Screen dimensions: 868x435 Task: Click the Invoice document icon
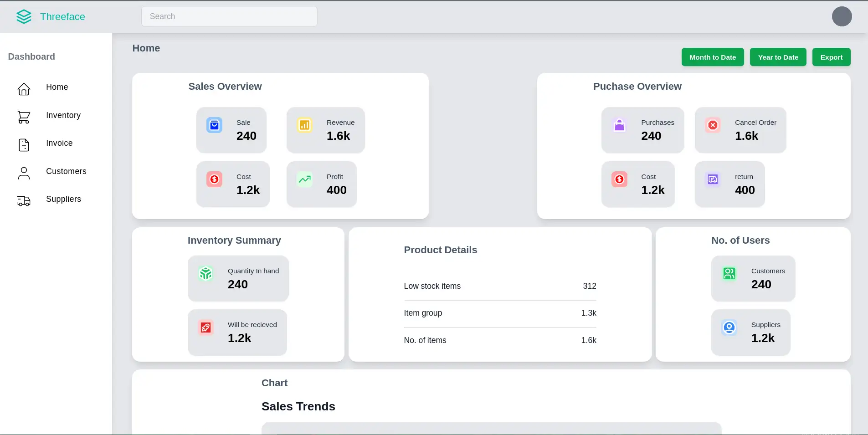(x=24, y=145)
